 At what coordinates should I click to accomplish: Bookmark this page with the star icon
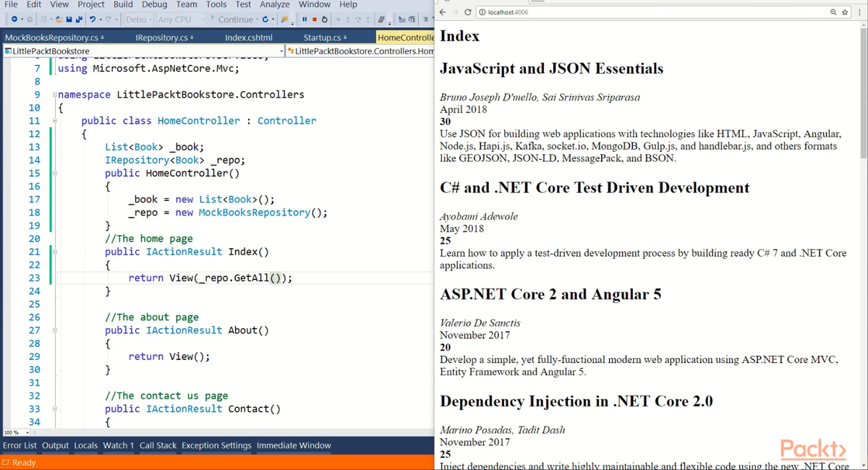(x=845, y=12)
